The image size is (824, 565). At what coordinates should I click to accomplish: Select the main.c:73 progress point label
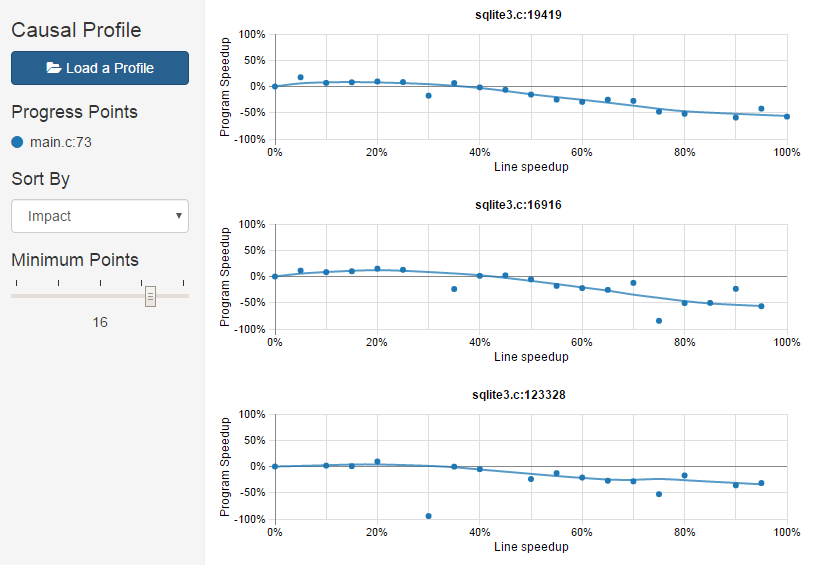[x=61, y=142]
